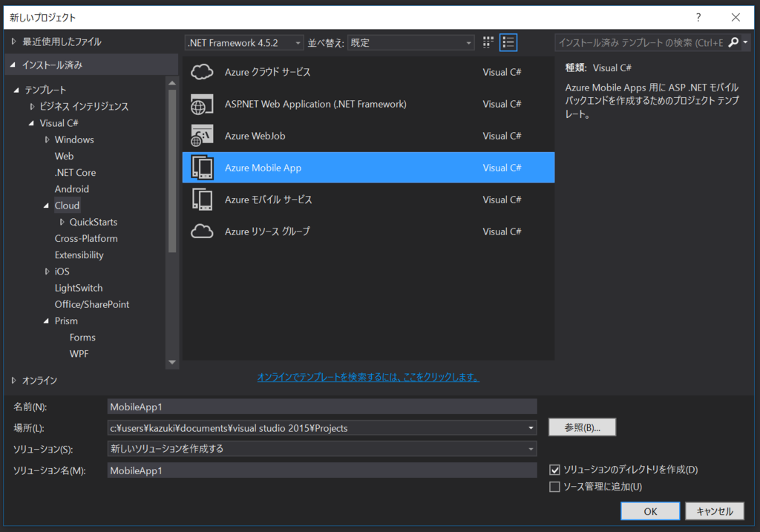This screenshot has width=760, height=532.
Task: Expand the QuickStarts node arrow
Action: [62, 222]
